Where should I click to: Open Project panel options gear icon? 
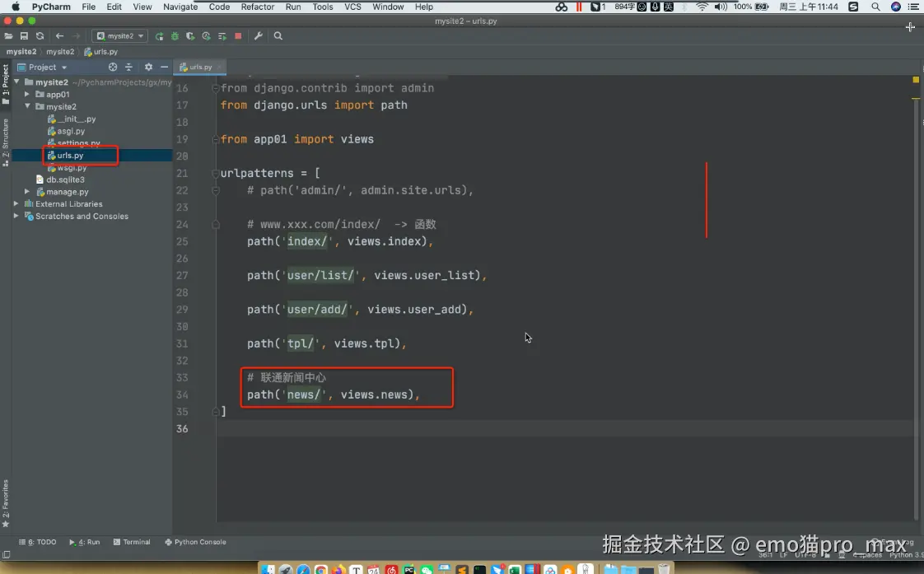click(x=148, y=68)
